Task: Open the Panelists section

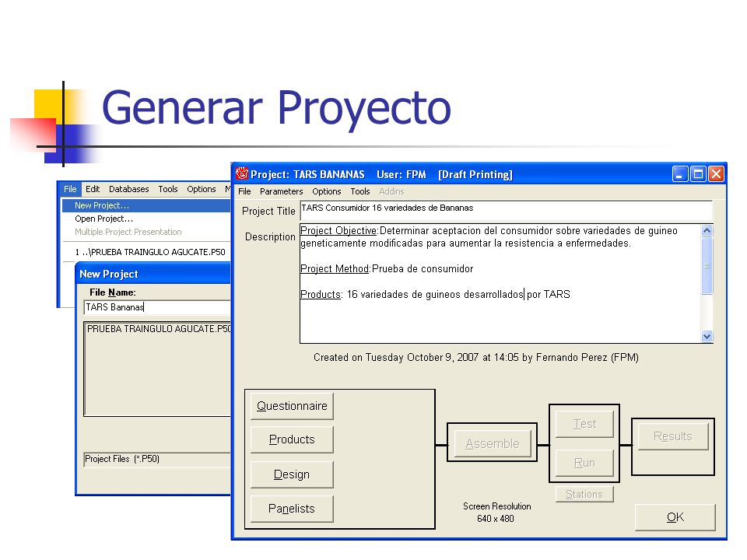Action: tap(292, 509)
